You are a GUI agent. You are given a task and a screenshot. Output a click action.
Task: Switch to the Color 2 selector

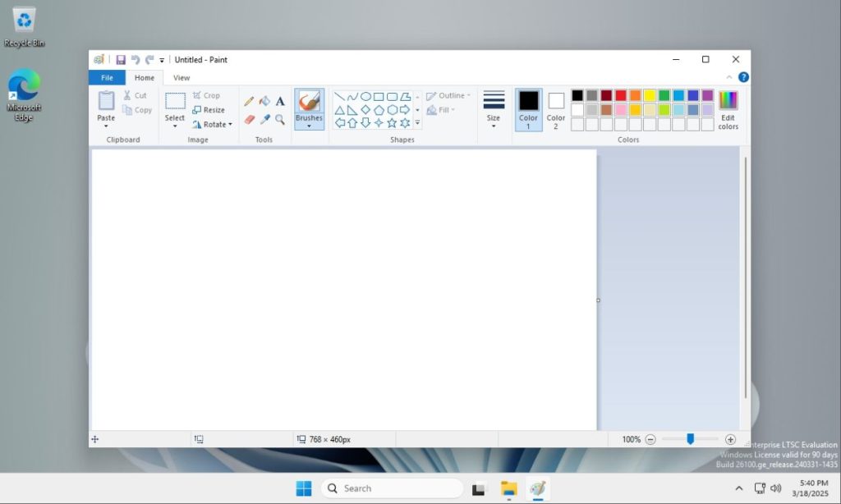(556, 110)
